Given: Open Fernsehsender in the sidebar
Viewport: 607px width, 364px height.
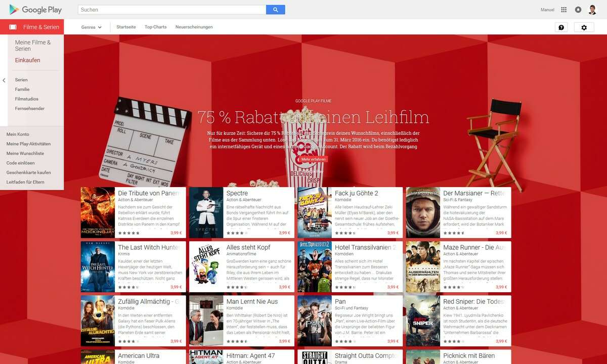Looking at the screenshot, I should pos(30,109).
